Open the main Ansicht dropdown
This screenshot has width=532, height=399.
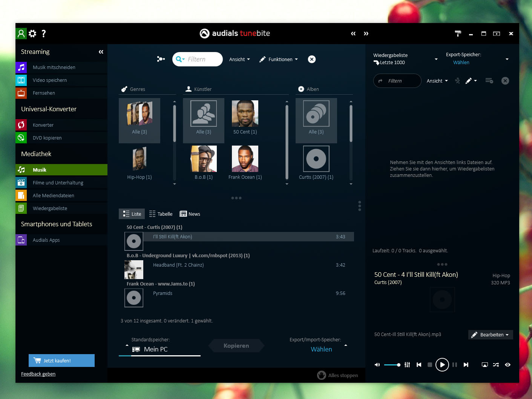239,60
